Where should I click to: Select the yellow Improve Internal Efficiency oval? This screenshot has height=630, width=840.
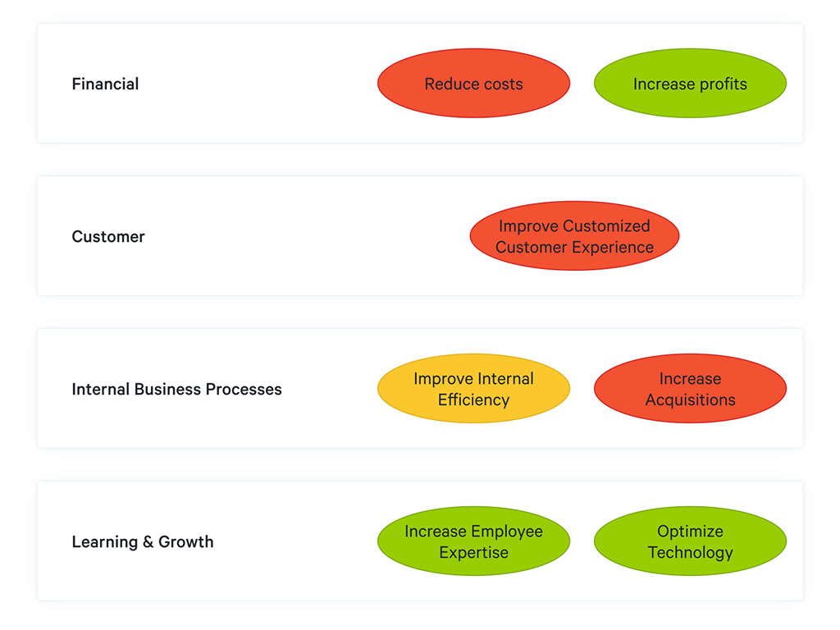[473, 388]
